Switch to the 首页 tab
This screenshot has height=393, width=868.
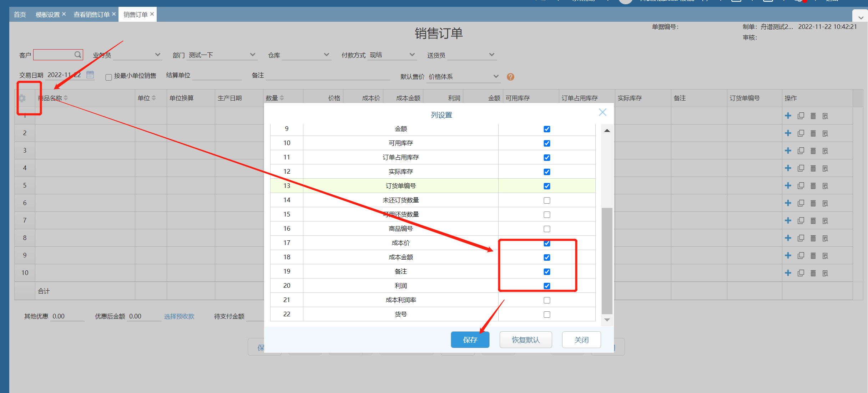[x=20, y=15]
